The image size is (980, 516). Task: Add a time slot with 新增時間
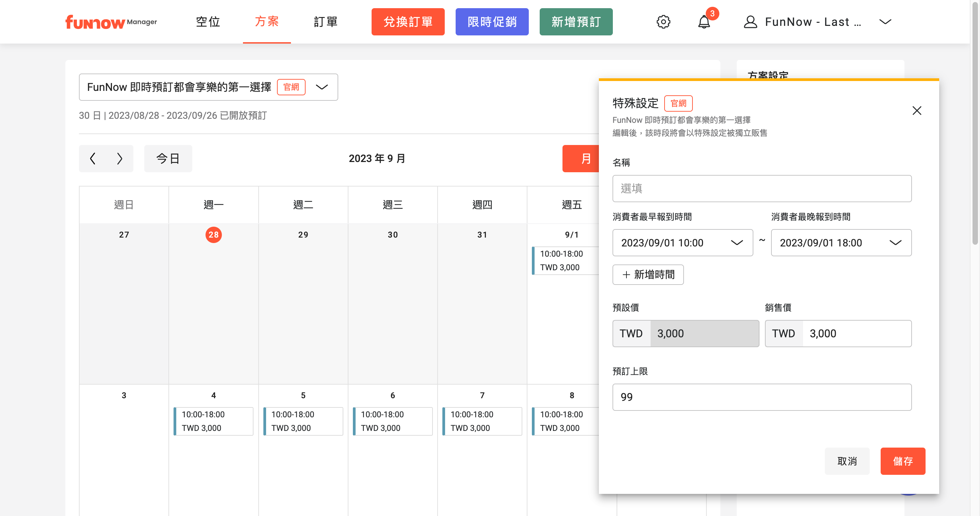point(648,274)
